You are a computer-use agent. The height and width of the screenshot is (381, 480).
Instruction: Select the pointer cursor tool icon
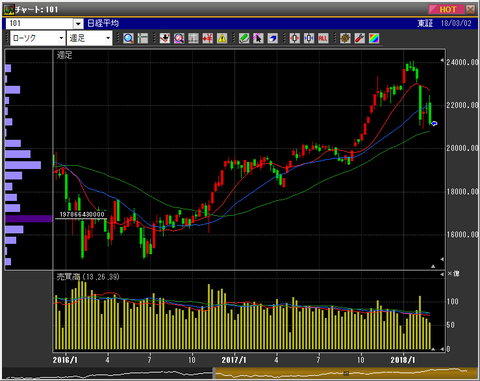(258, 38)
